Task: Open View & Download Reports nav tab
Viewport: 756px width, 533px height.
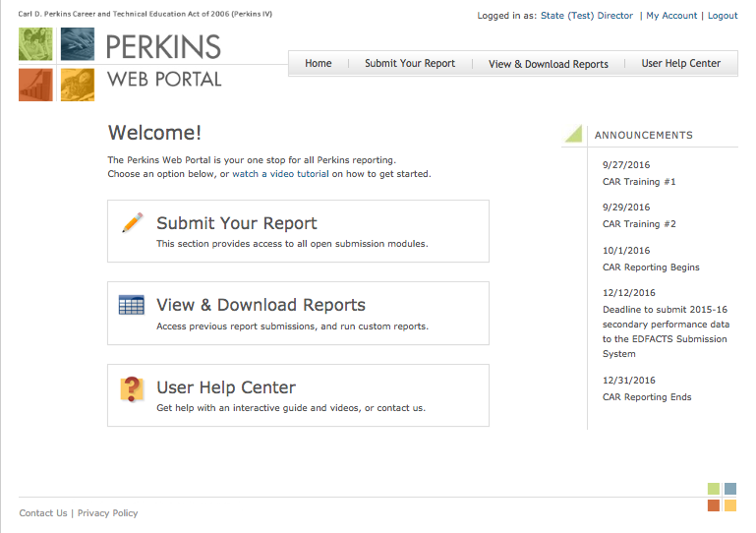Action: pyautogui.click(x=549, y=64)
